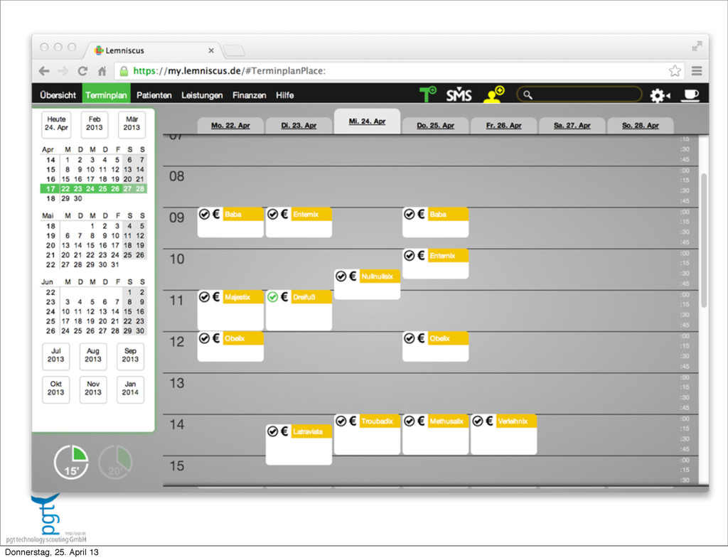728x560 pixels.
Task: Open the browser hamburger menu
Action: pos(697,70)
